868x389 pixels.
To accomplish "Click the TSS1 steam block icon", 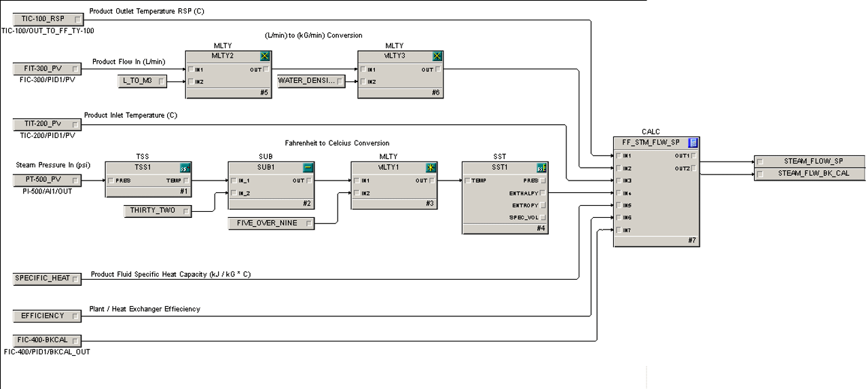I will click(x=185, y=168).
